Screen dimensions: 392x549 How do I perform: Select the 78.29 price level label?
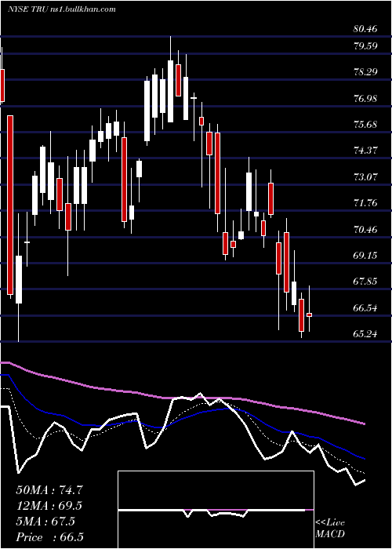(x=365, y=72)
